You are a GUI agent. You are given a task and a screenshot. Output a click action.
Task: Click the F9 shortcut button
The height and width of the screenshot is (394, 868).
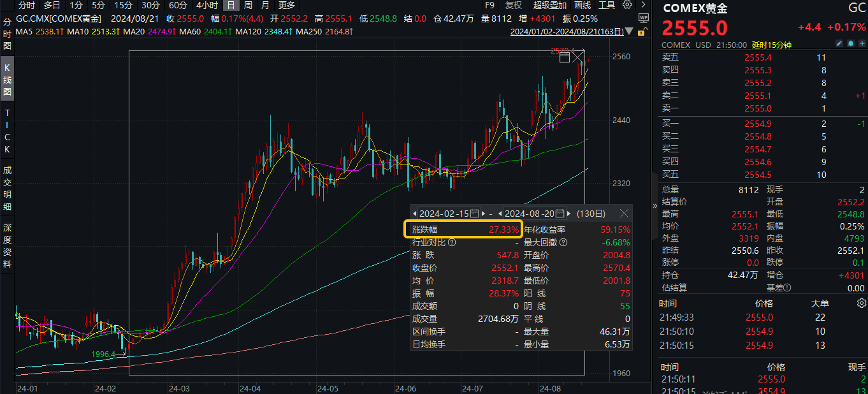489,5
